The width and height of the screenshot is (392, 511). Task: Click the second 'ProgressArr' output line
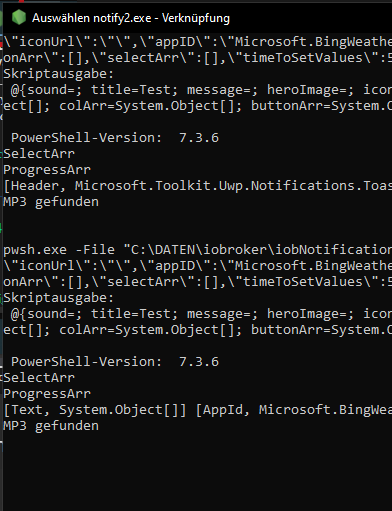(x=47, y=394)
